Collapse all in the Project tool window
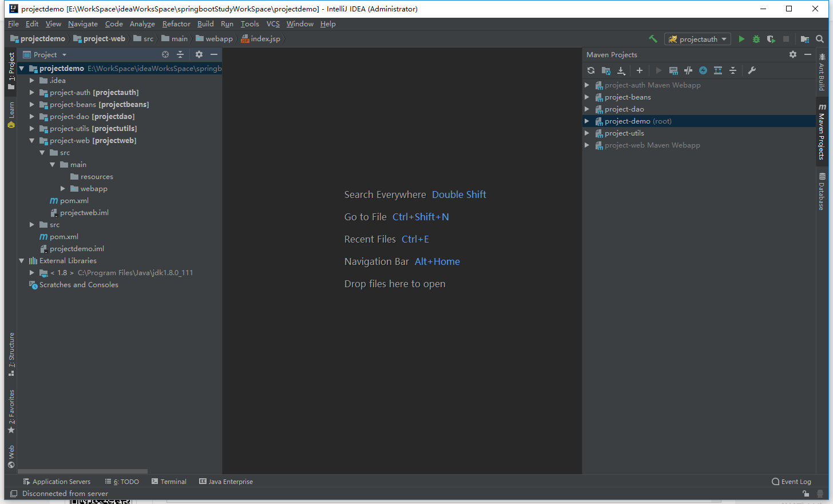 click(180, 54)
